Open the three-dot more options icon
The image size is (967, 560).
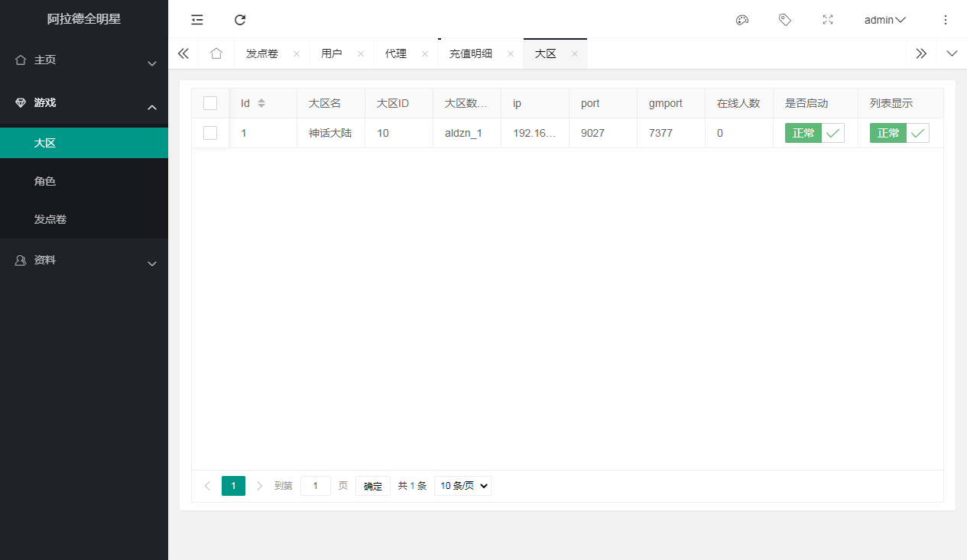coord(946,20)
